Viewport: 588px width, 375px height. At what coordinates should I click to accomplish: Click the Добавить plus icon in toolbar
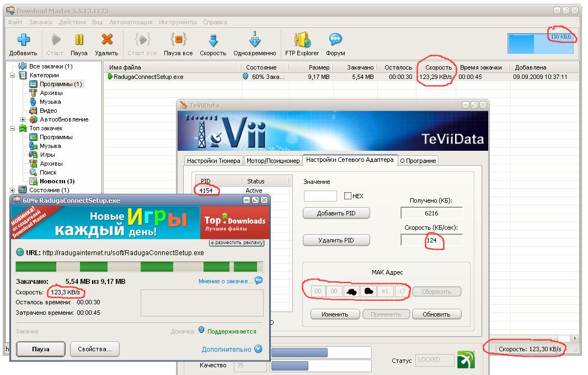(23, 39)
